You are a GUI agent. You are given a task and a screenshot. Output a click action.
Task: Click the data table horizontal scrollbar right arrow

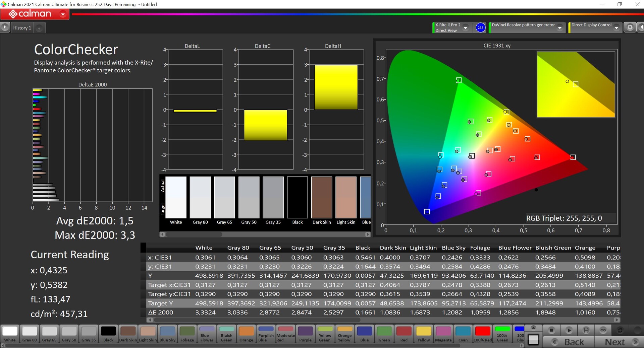[x=616, y=320]
